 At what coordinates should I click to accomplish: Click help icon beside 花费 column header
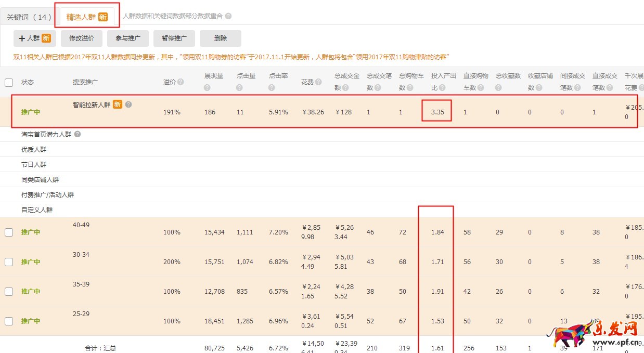pos(318,82)
